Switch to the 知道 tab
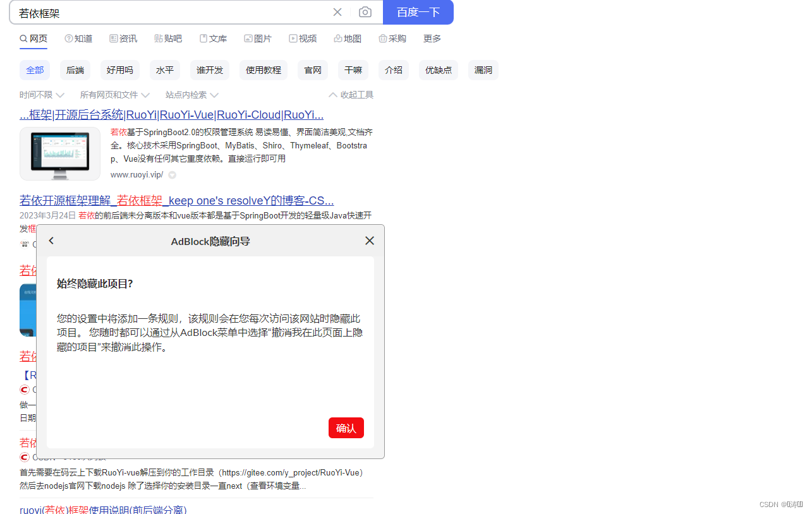Screen dimensions: 812x514 pos(78,39)
